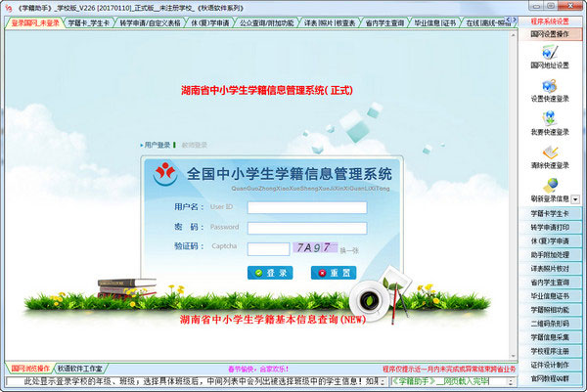Open the 转学申请打印 sidebar section
Screen dimensions: 587x392
[550, 228]
